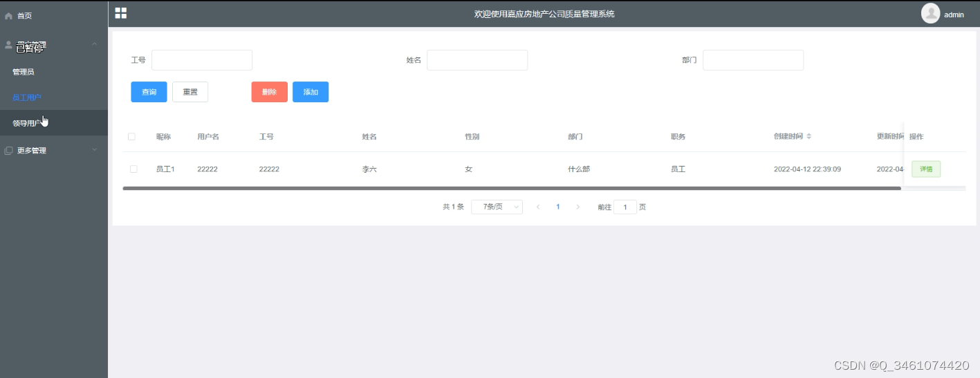Click the 添加 button
The image size is (980, 378).
311,92
